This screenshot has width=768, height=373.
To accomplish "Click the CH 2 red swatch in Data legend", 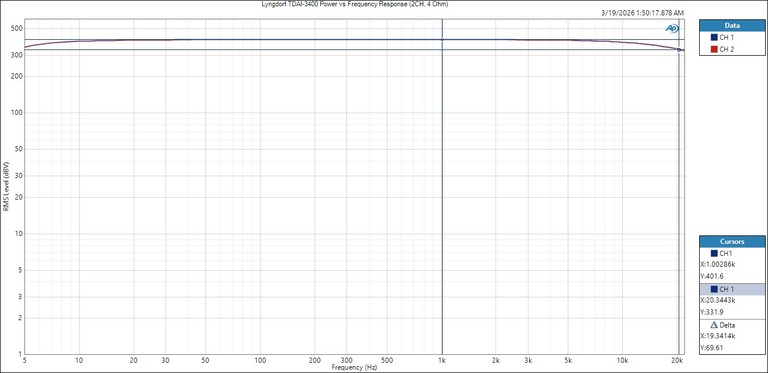I will point(714,49).
